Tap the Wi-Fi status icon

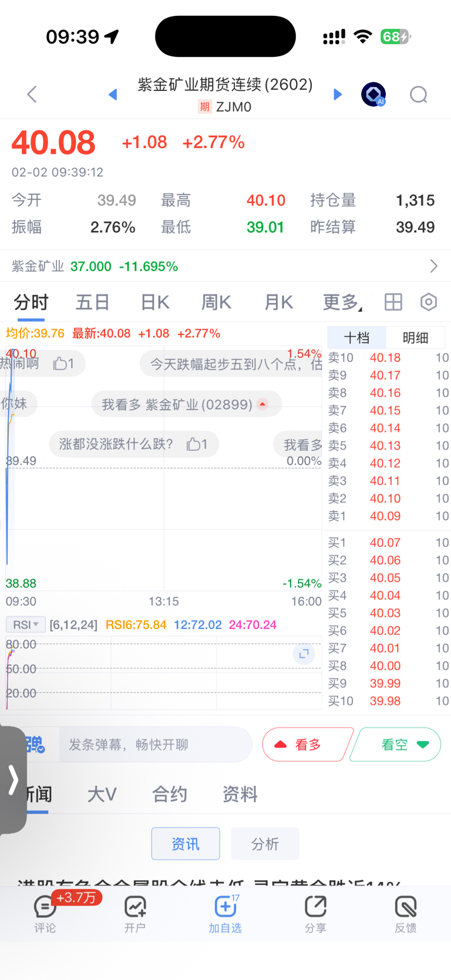pos(364,37)
